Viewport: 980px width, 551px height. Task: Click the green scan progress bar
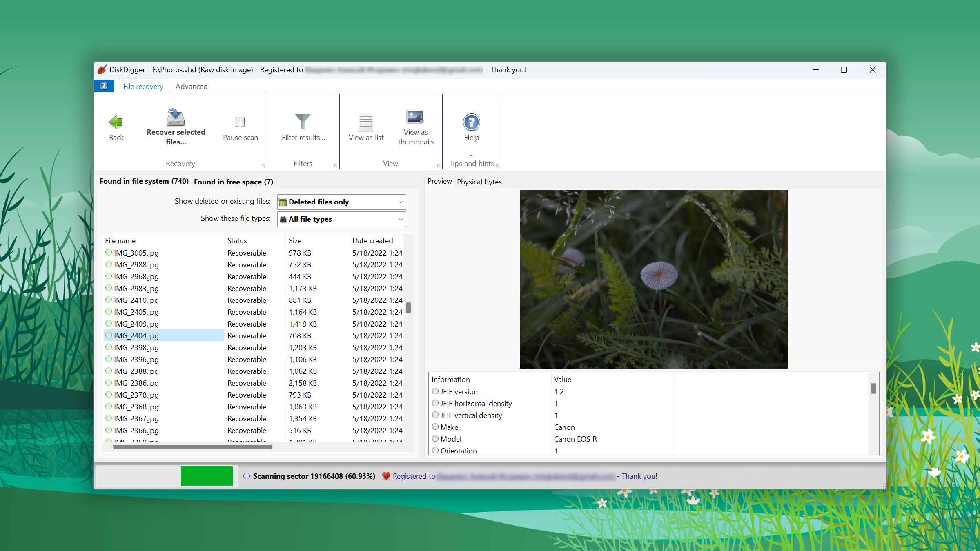coord(207,476)
